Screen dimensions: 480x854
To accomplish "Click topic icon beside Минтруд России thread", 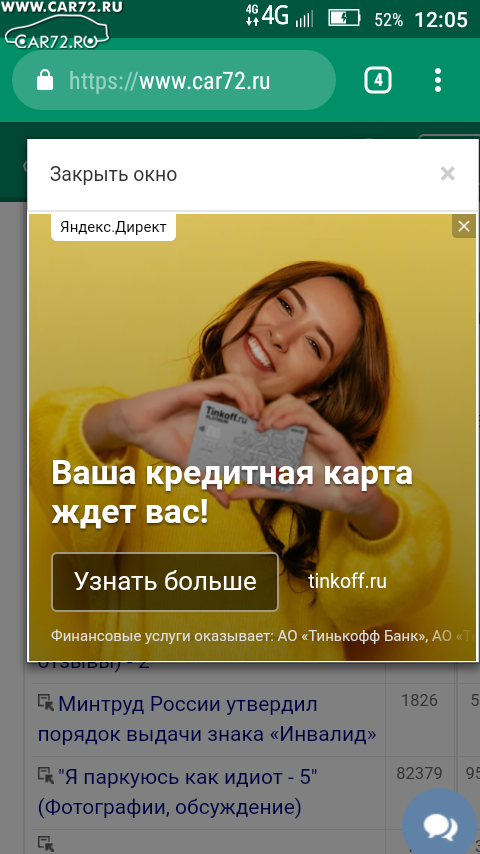I will [x=46, y=703].
